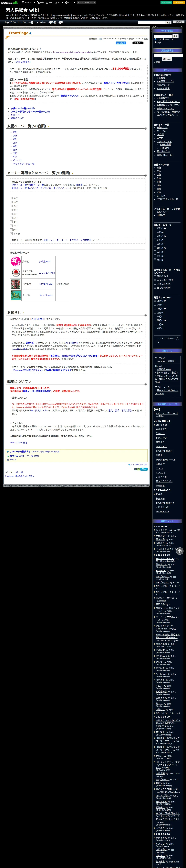Screen dimensions: 186x868
Task: Click the Tumblr share icon
Action: click(135, 469)
